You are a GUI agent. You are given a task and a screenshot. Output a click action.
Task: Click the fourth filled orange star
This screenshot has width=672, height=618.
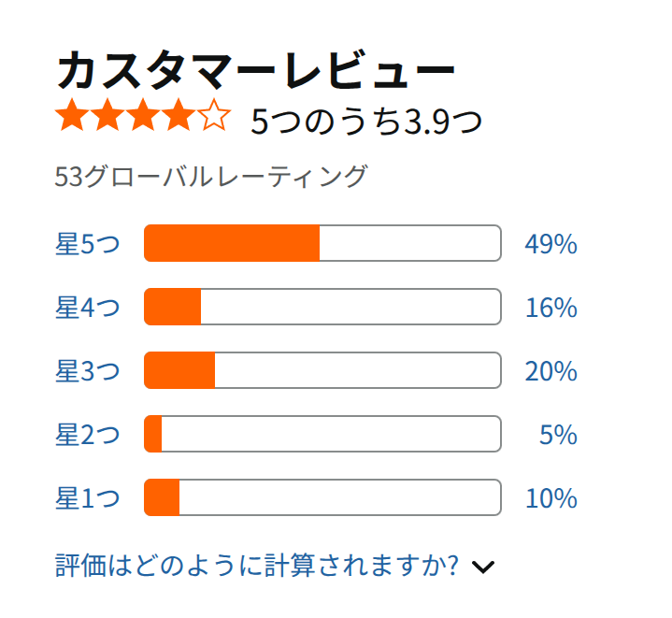click(x=179, y=114)
